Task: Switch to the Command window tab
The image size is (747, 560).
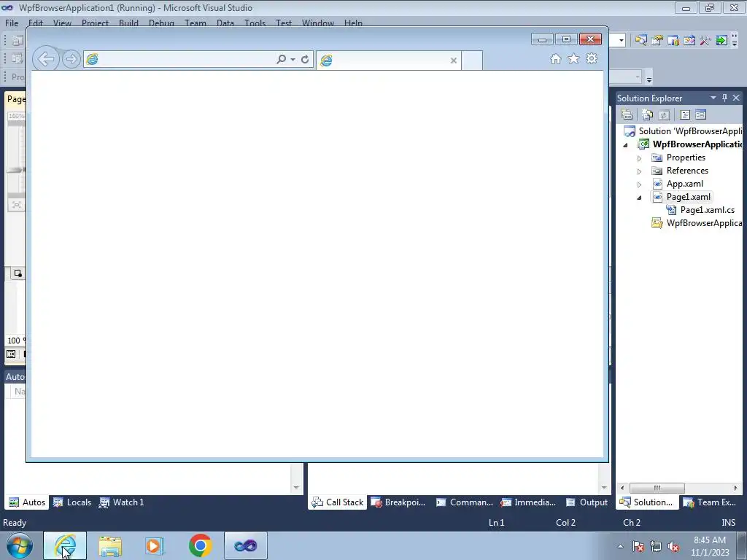Action: (x=465, y=502)
